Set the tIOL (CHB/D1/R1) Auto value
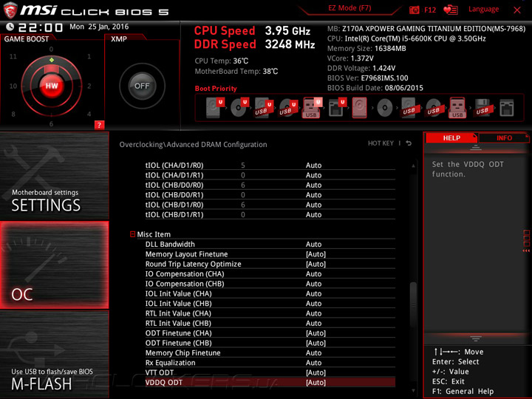The image size is (532, 399). click(313, 214)
